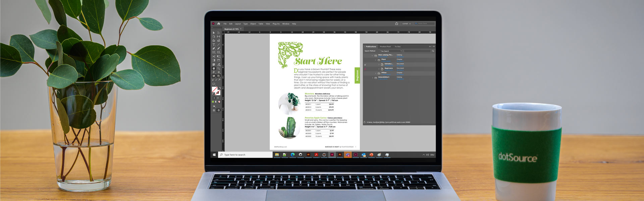
Task: Expand the Pillow chapter folder
Action: [376, 73]
